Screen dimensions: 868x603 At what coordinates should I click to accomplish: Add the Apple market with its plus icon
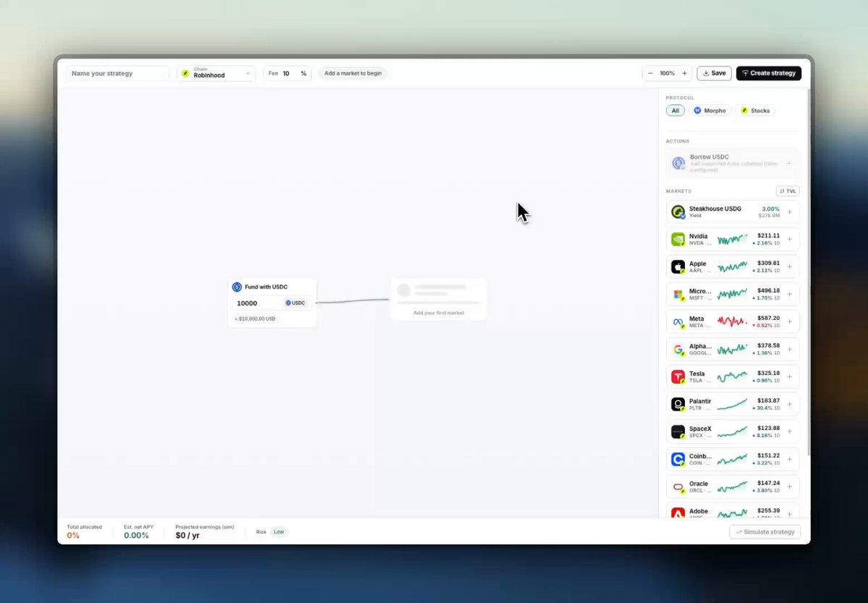point(789,266)
